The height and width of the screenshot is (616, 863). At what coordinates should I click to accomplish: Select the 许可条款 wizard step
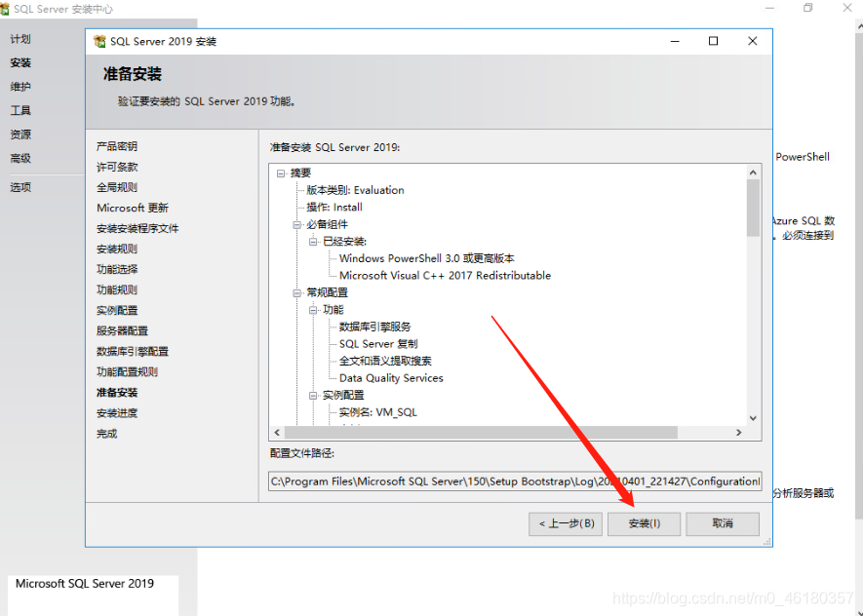(117, 167)
